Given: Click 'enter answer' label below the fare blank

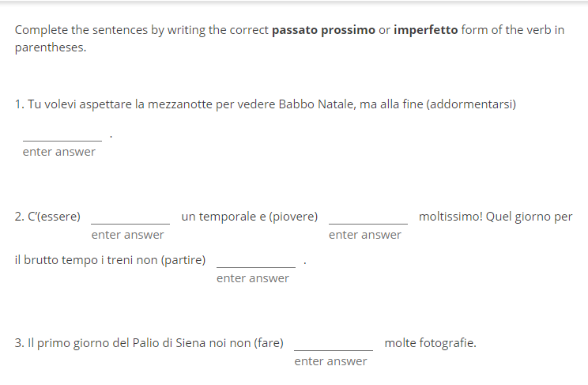Looking at the screenshot, I should pyautogui.click(x=330, y=361).
